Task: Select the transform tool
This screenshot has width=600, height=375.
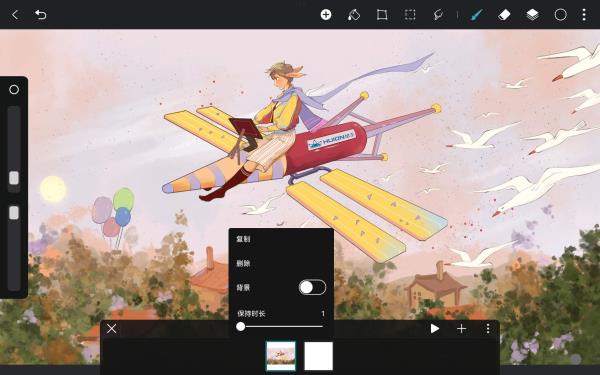Action: 382,15
